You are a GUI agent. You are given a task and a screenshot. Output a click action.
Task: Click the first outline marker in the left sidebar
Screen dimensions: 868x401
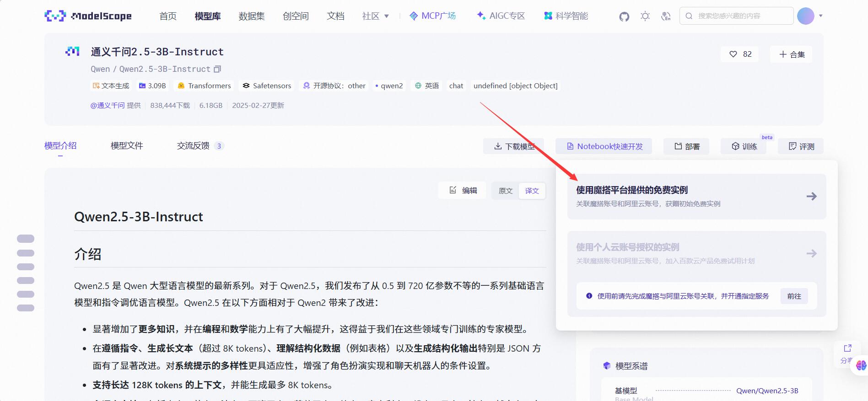[x=26, y=239]
